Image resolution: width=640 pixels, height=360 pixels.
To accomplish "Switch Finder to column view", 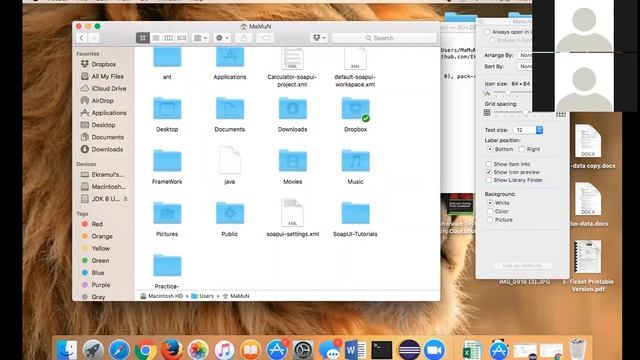I will [x=169, y=38].
